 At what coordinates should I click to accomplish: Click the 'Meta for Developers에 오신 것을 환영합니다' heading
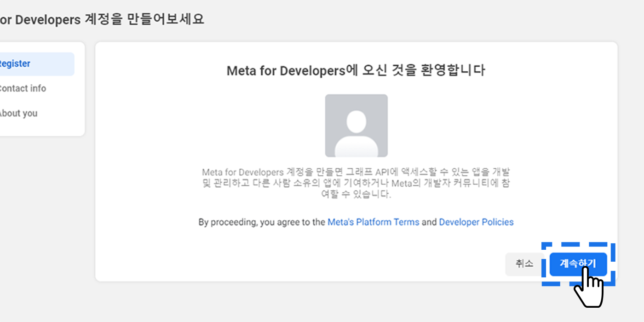click(x=356, y=70)
